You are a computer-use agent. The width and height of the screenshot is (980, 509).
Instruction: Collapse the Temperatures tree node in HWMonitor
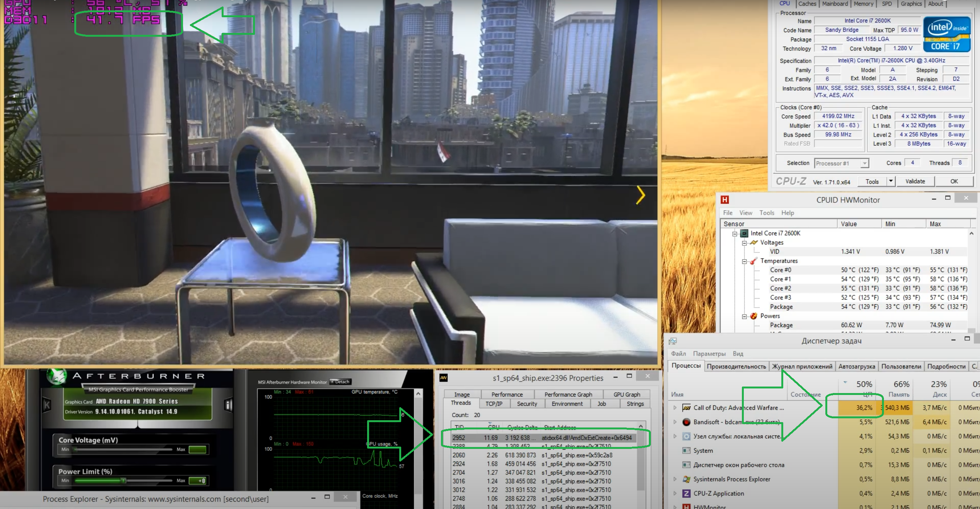point(744,261)
